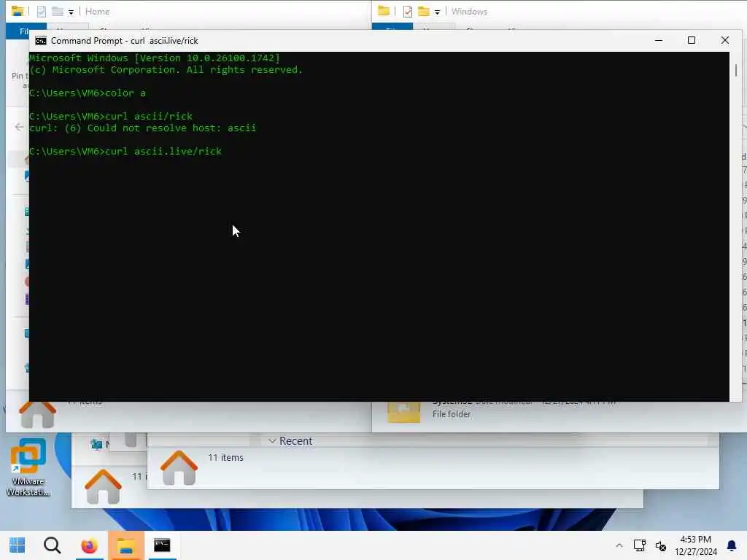Screen dimensions: 747x560
Task: Select the File folder item in Windows window
Action: coord(451,414)
